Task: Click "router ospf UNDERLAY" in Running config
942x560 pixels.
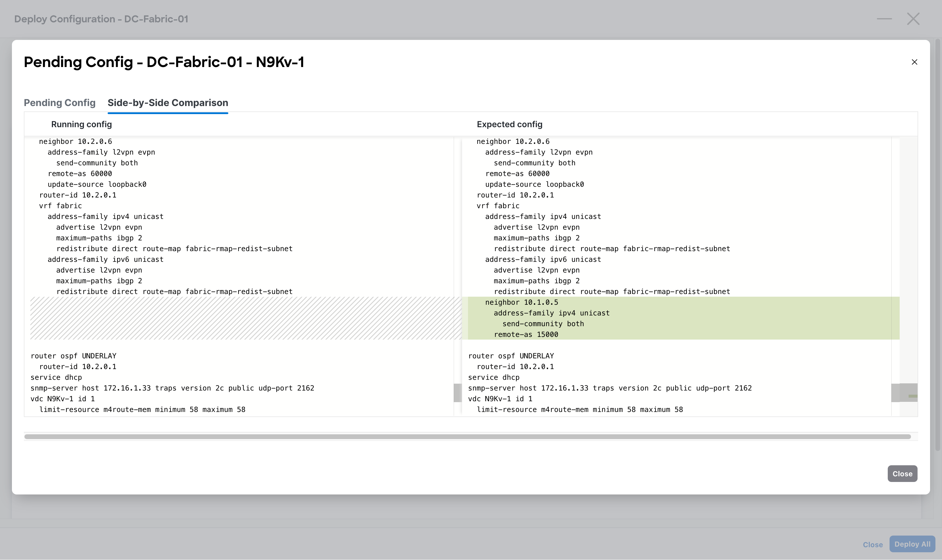Action: coord(73,356)
